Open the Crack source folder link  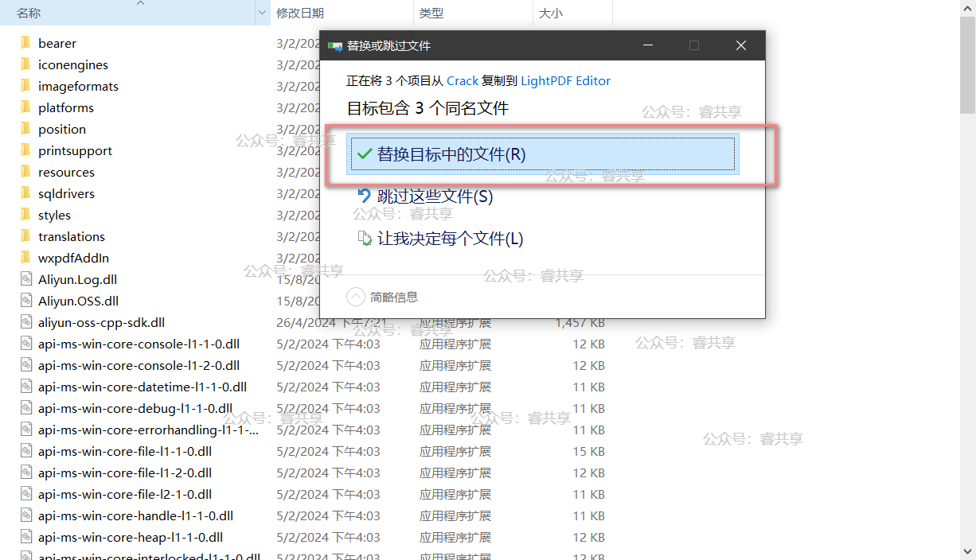pos(463,80)
